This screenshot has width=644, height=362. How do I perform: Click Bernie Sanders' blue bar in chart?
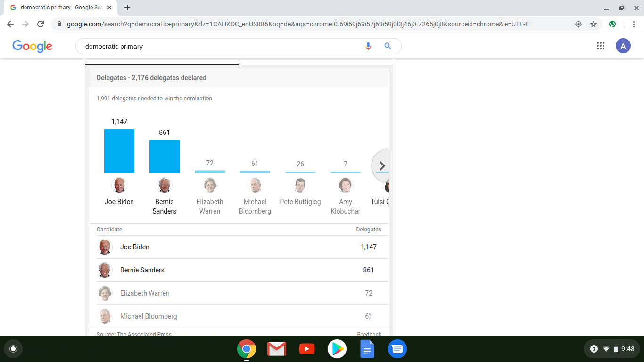165,156
